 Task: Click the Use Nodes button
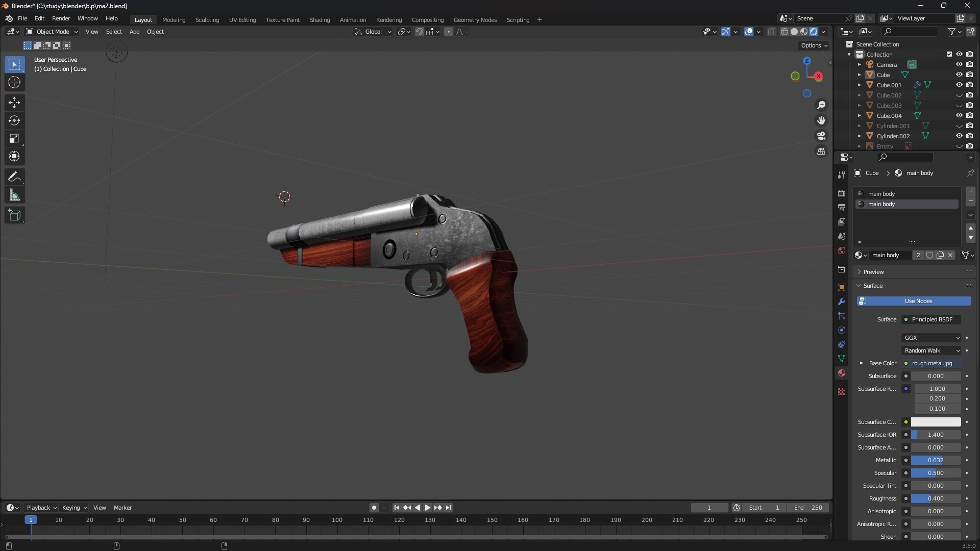click(x=914, y=301)
